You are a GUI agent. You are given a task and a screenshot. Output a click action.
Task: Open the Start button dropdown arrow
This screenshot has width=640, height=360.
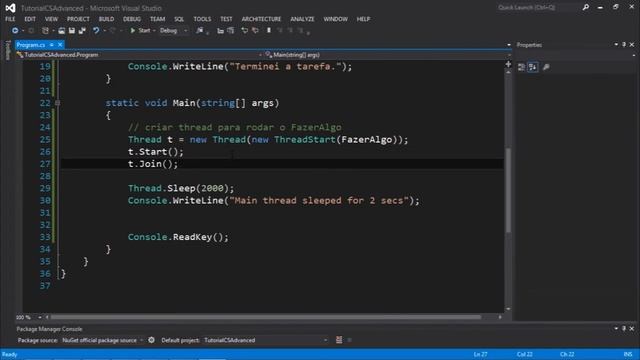[154, 31]
